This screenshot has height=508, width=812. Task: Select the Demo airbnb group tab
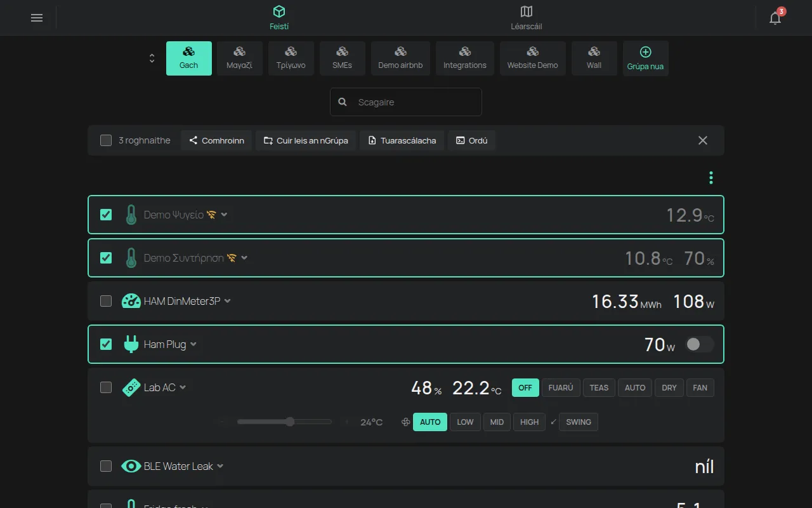[x=400, y=58]
